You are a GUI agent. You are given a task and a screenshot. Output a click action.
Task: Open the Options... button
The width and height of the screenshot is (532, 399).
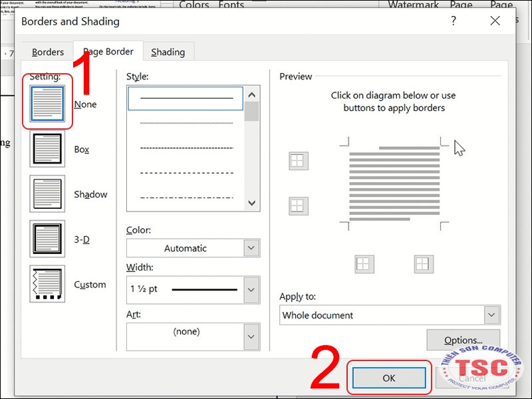(x=463, y=340)
